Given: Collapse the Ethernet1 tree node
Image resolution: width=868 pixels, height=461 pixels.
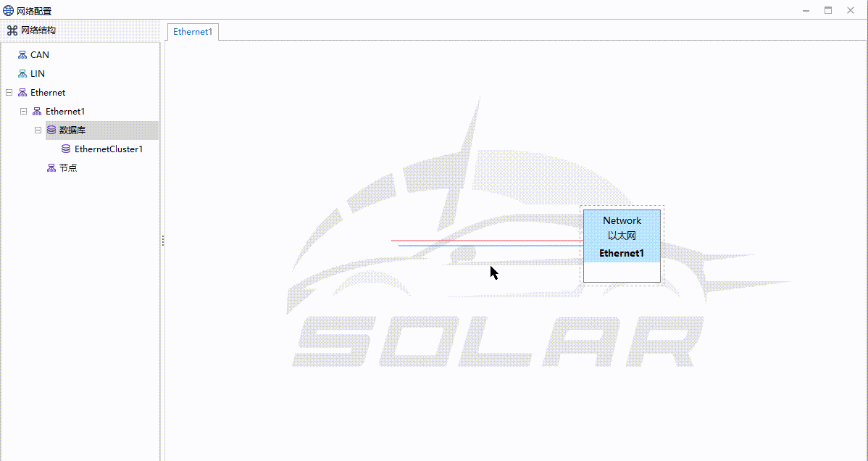Looking at the screenshot, I should (x=23, y=112).
